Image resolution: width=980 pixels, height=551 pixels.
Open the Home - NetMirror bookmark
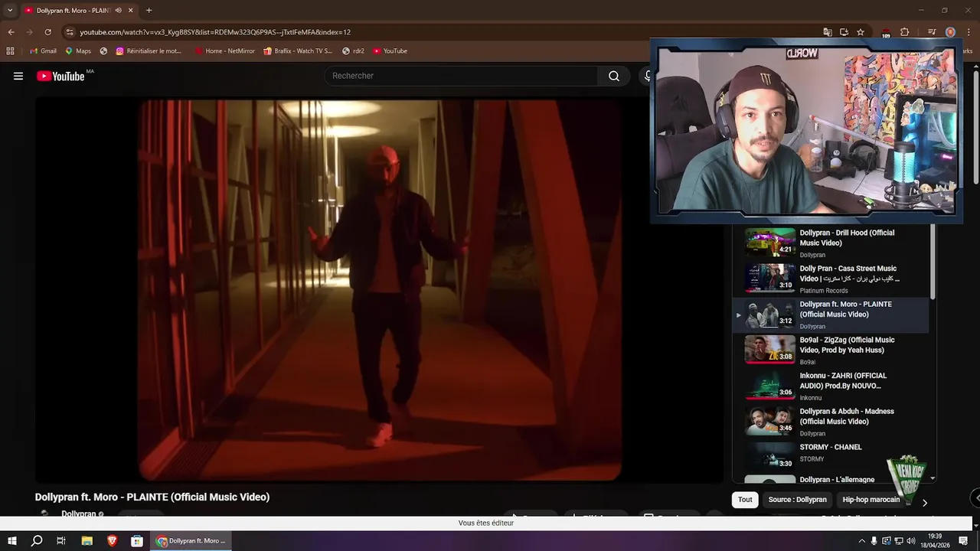click(224, 51)
